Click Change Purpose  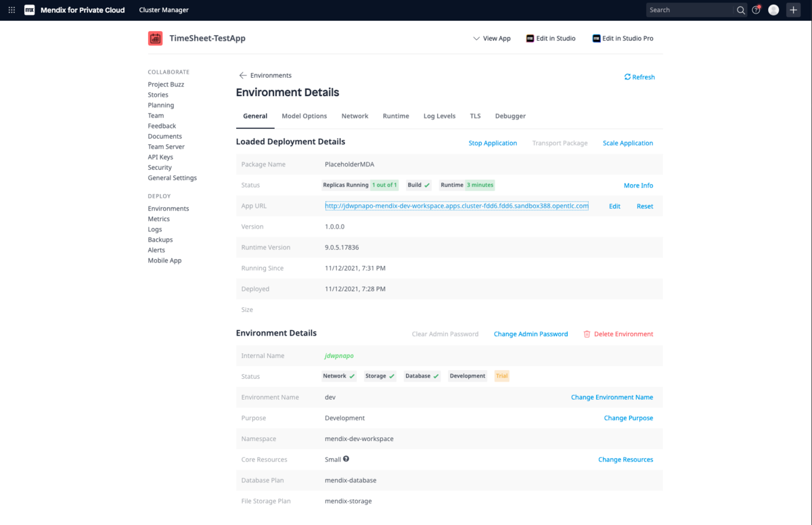[x=629, y=418]
